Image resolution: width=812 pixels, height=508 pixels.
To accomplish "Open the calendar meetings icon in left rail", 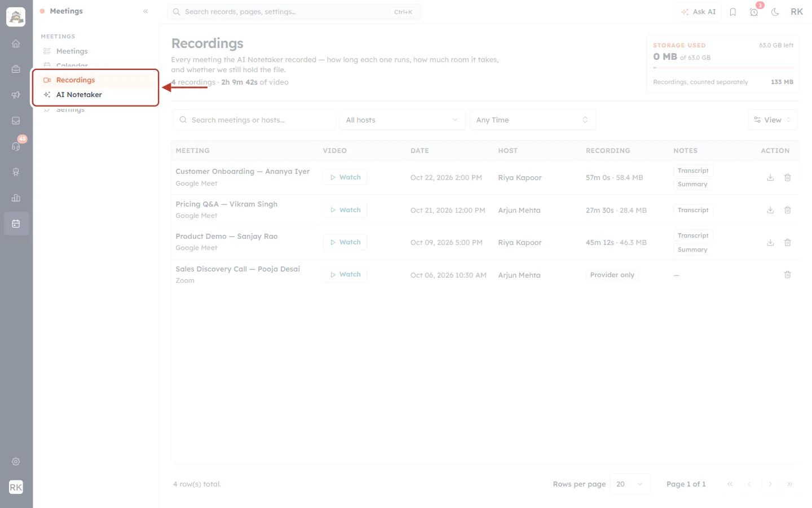I will click(x=16, y=224).
